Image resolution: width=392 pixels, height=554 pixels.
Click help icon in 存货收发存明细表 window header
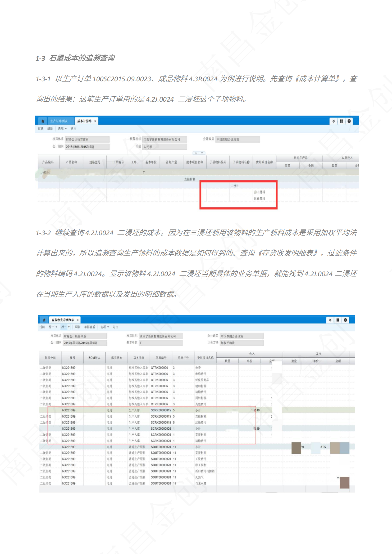pyautogui.click(x=345, y=320)
